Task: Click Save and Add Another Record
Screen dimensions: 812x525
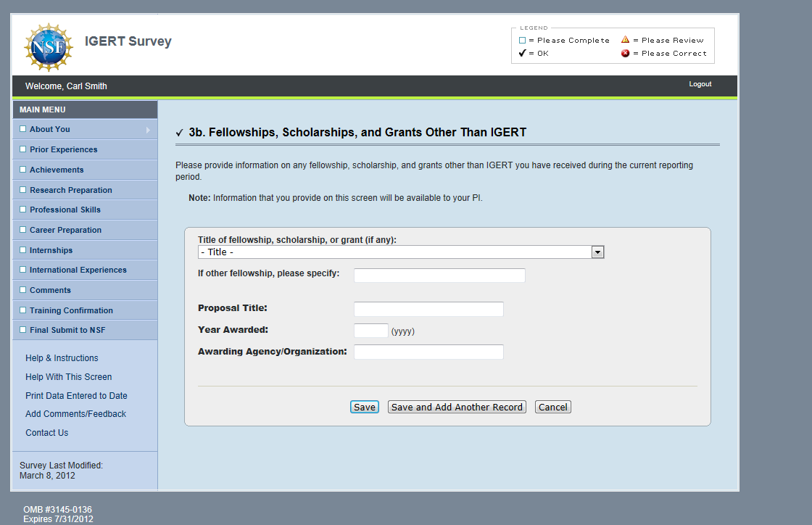Action: 457,408
